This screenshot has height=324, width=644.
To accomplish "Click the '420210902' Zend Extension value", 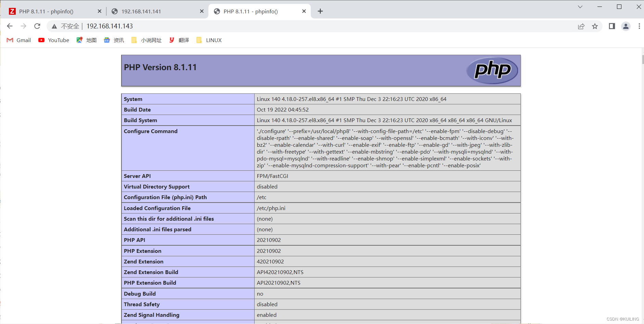I will click(270, 262).
